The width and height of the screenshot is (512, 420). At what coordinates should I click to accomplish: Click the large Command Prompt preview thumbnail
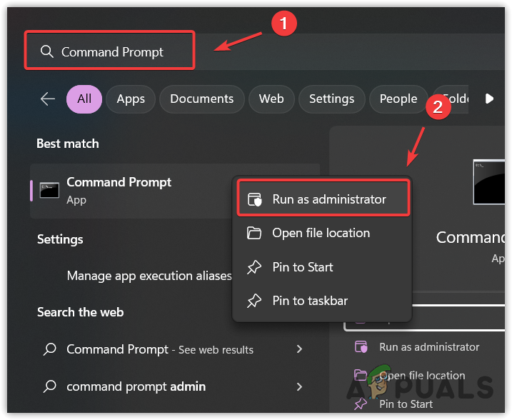tap(489, 182)
